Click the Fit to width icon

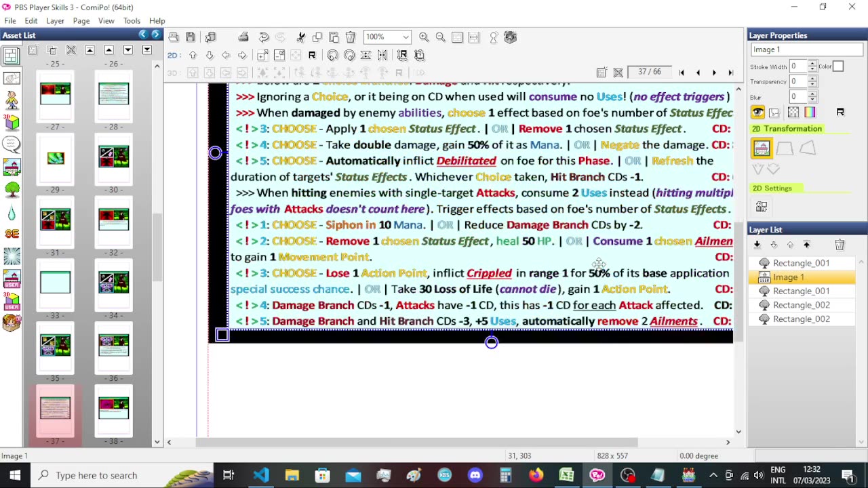pyautogui.click(x=474, y=37)
